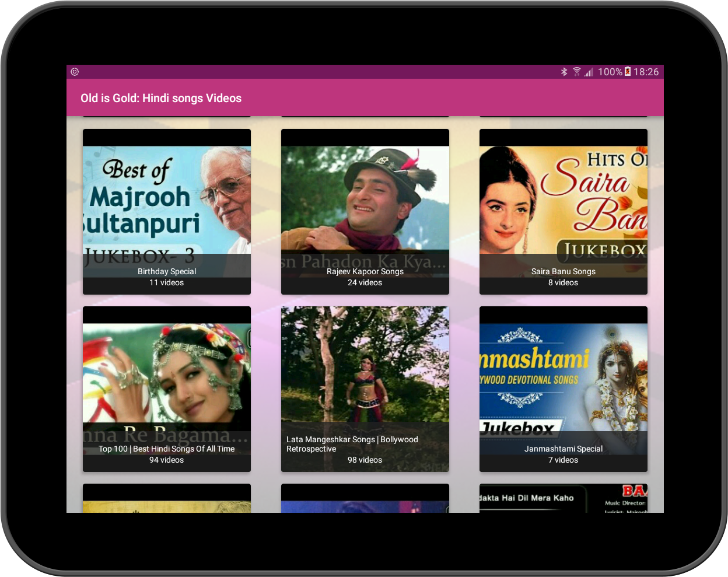Click the 'Old is Gold: Hindi songs Videos' title
Screen dimensions: 728x577
(x=161, y=98)
